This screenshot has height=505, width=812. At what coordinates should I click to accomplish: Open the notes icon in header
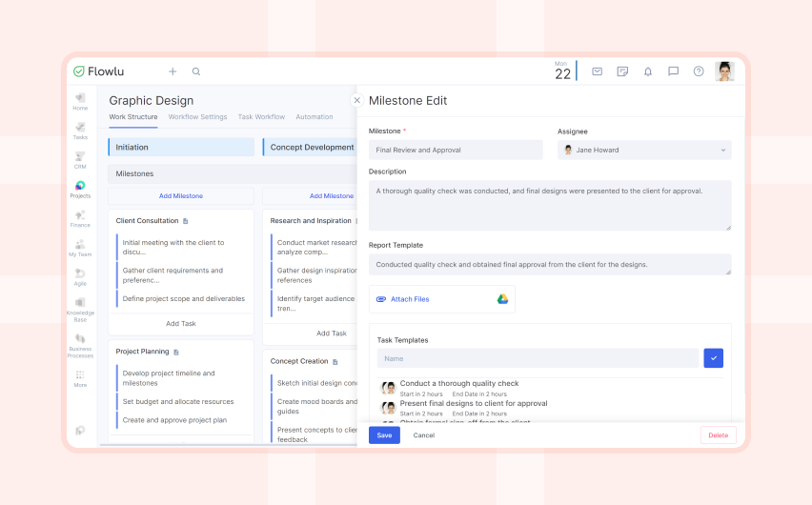(x=622, y=71)
